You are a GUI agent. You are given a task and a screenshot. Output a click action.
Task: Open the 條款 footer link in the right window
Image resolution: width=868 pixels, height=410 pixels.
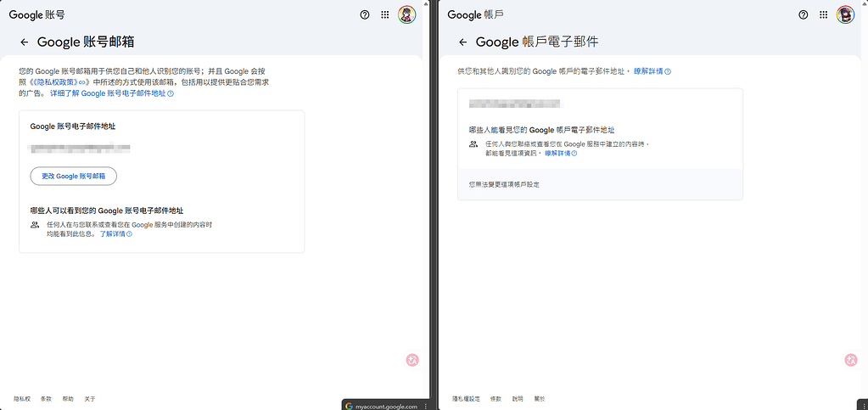(496, 399)
